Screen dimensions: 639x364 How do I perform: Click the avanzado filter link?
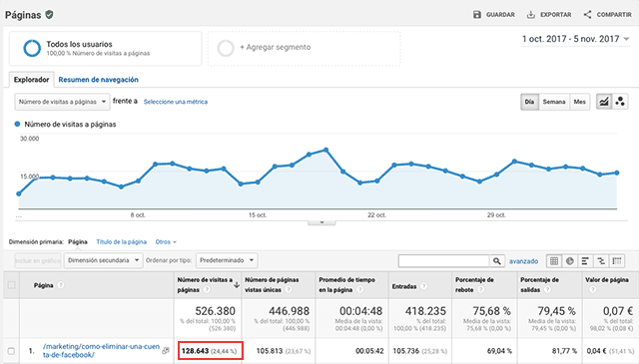click(x=523, y=261)
